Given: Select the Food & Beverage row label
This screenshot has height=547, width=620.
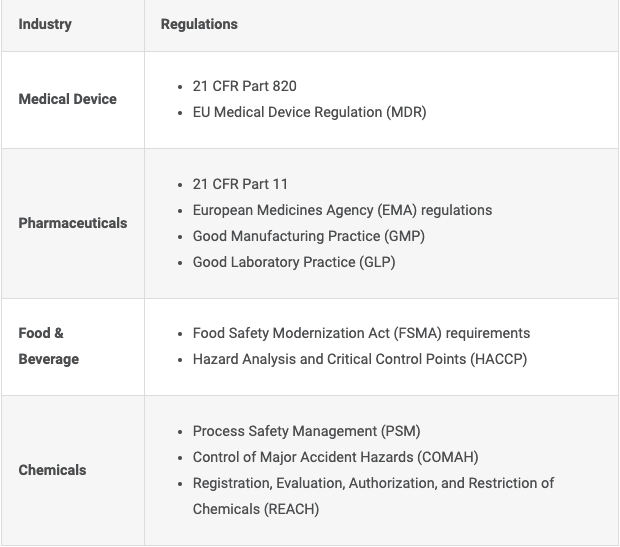Looking at the screenshot, I should (x=48, y=345).
